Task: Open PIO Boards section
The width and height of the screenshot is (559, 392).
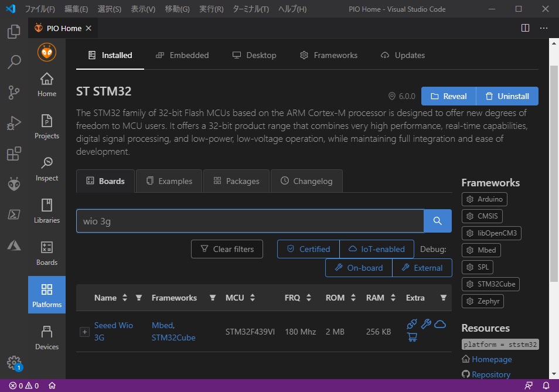Action: pyautogui.click(x=47, y=253)
